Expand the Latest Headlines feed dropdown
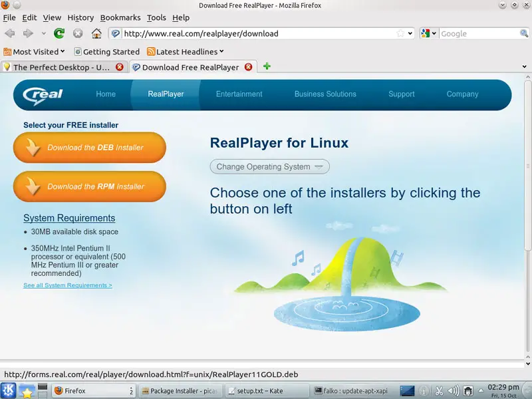Image resolution: width=532 pixels, height=399 pixels. click(221, 51)
